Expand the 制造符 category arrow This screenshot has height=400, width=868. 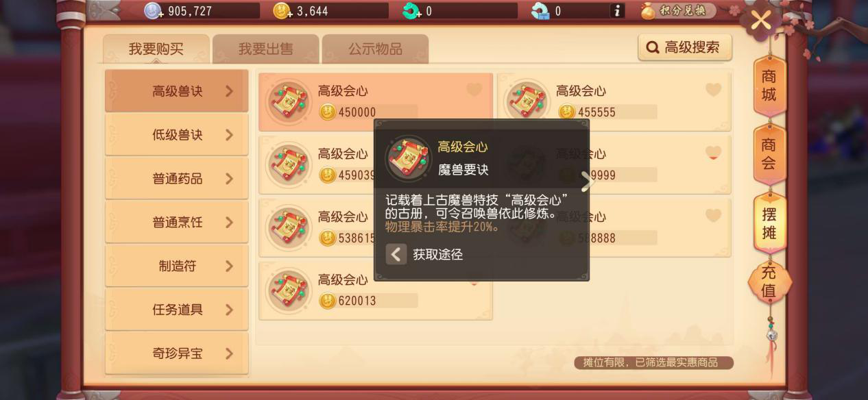[230, 266]
